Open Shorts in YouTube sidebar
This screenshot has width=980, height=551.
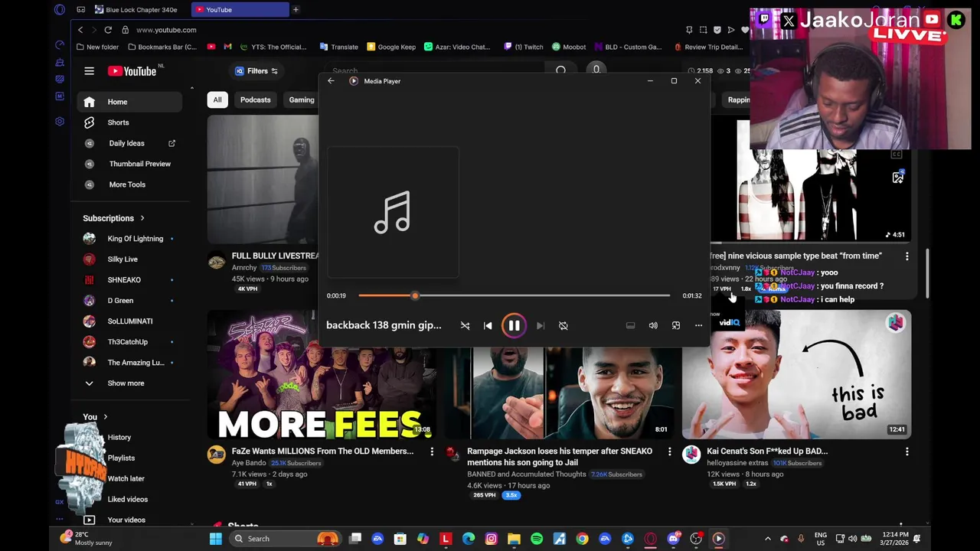tap(130, 122)
